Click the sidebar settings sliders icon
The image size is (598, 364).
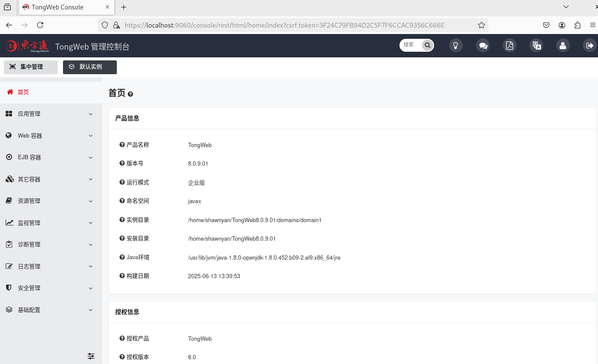[x=91, y=356]
